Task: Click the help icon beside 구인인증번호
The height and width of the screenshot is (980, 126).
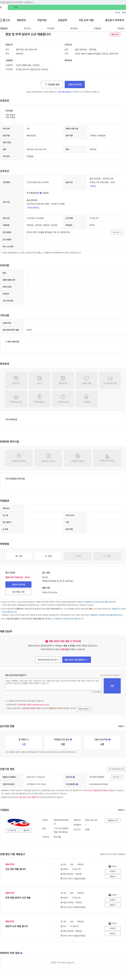Action: click(x=77, y=784)
